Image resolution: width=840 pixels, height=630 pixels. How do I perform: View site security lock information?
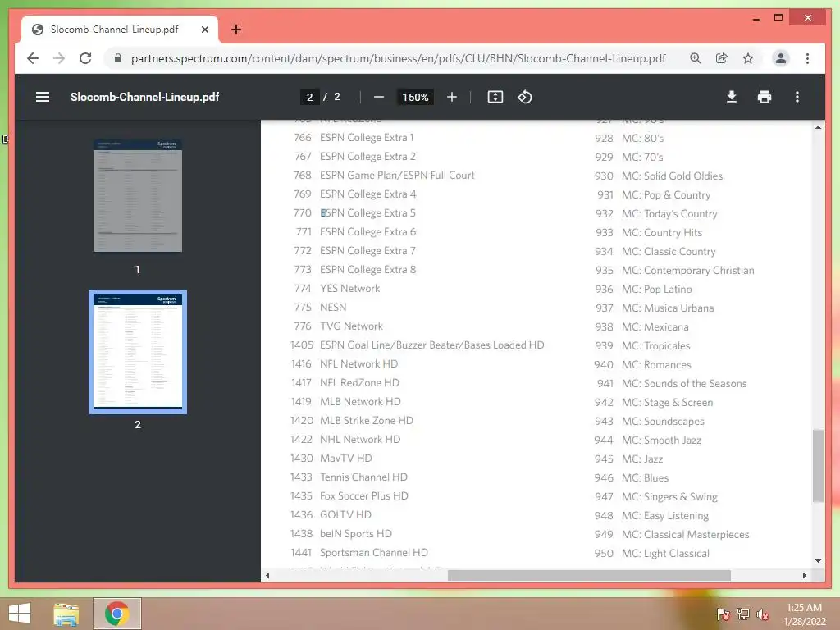click(118, 58)
